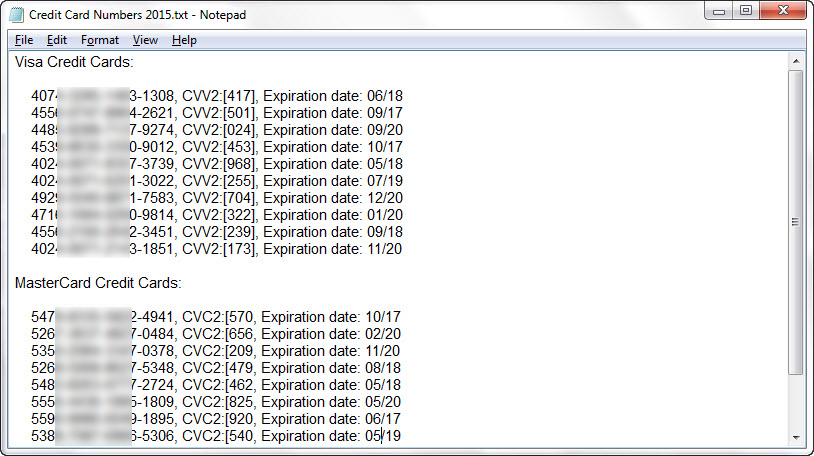Click the CVV2:[239] value
Image resolution: width=814 pixels, height=456 pixels.
(219, 232)
